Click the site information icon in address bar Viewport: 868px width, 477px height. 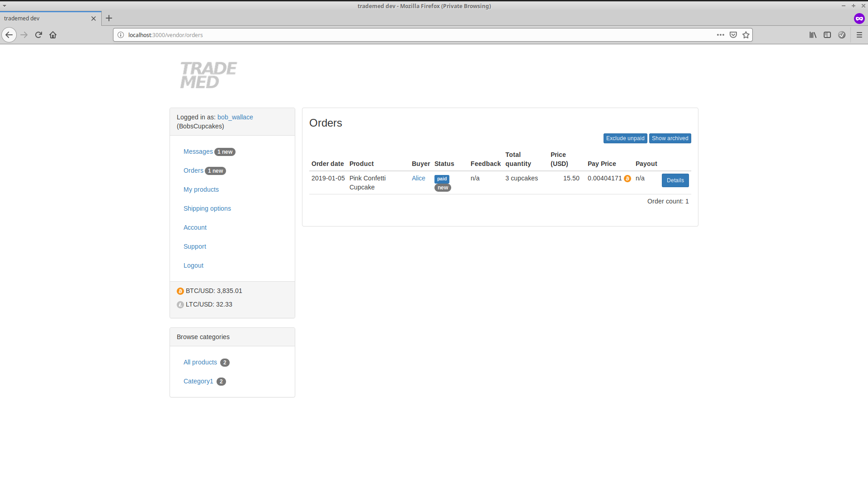point(121,35)
